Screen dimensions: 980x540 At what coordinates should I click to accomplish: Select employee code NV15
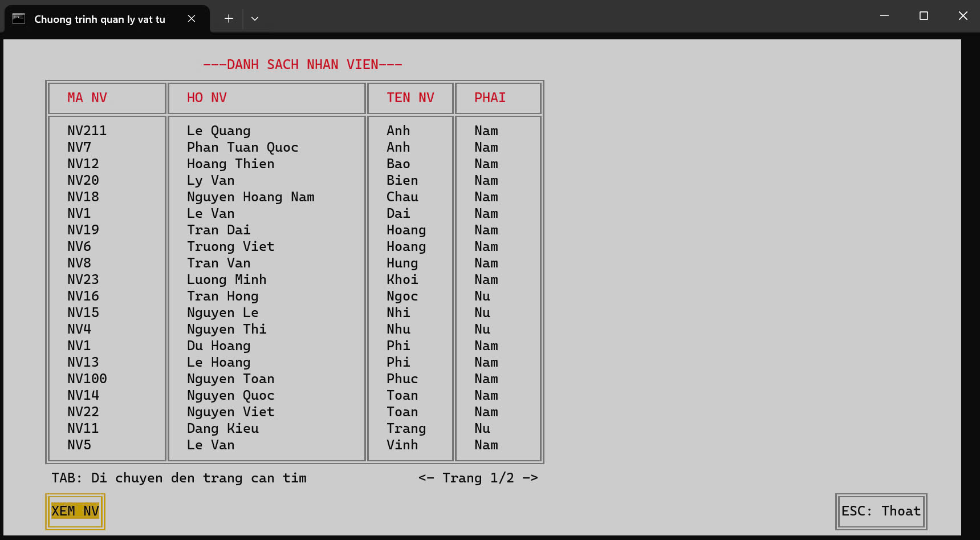click(83, 313)
